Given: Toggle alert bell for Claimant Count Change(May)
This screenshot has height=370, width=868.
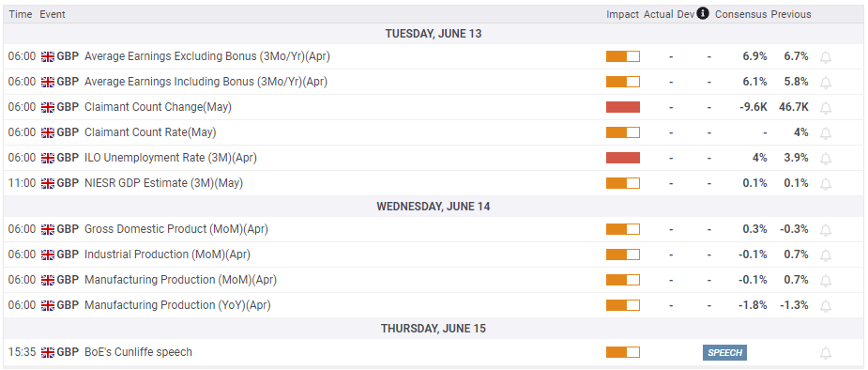Looking at the screenshot, I should tap(826, 107).
